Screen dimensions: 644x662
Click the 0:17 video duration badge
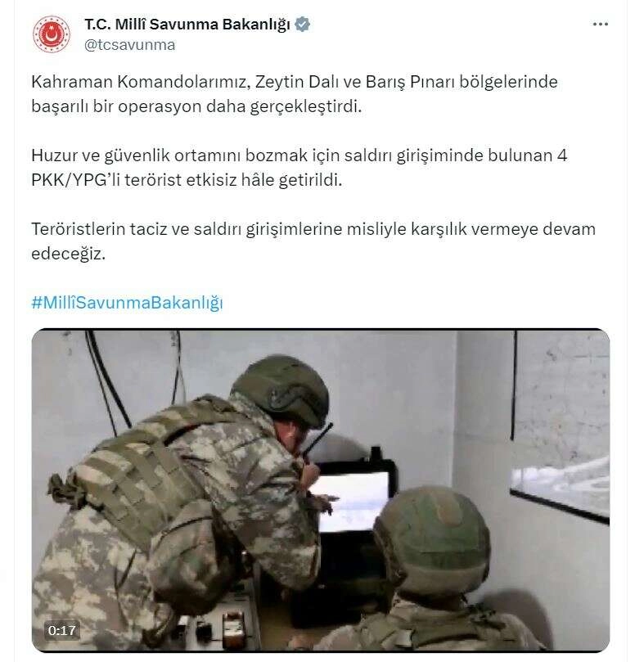(x=61, y=630)
